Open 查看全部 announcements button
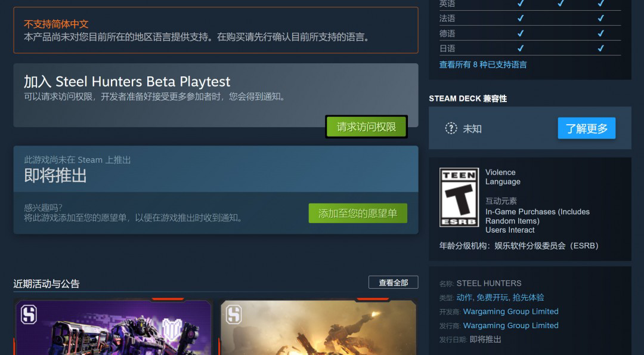The width and height of the screenshot is (644, 355). coord(393,282)
